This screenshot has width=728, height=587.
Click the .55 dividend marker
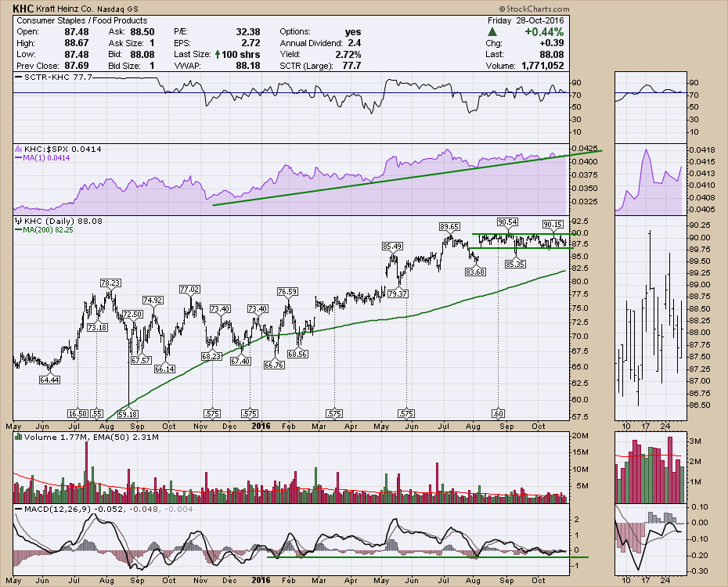(96, 413)
